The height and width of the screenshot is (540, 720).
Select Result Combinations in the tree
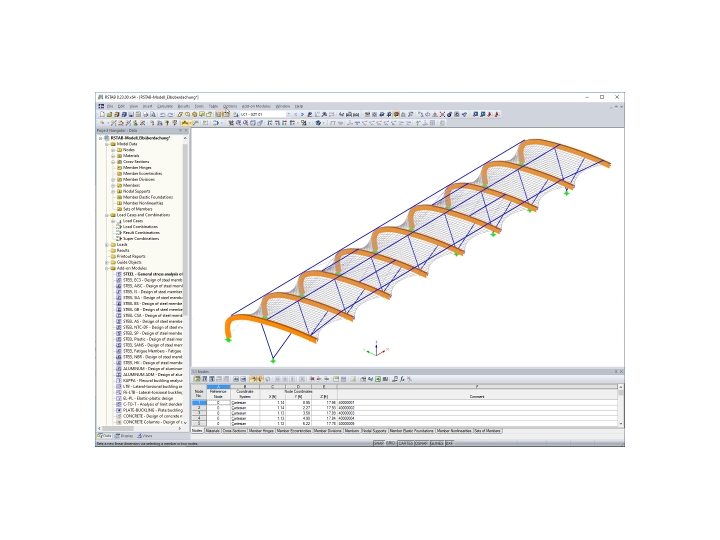pos(141,233)
